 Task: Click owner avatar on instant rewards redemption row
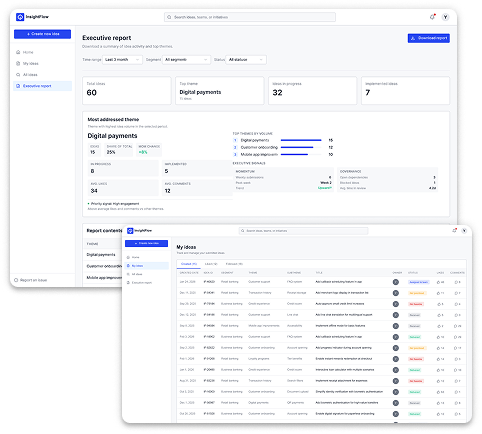(x=396, y=359)
